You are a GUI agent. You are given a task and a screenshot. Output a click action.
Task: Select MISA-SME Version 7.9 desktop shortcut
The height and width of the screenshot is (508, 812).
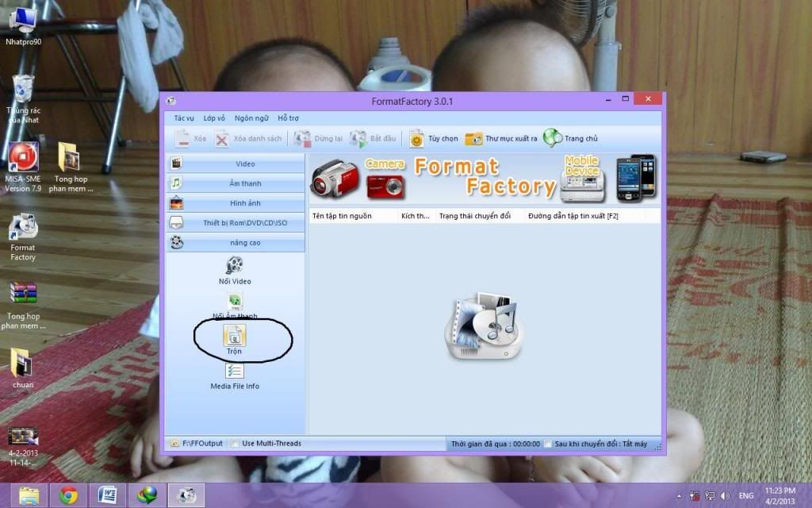point(23,167)
